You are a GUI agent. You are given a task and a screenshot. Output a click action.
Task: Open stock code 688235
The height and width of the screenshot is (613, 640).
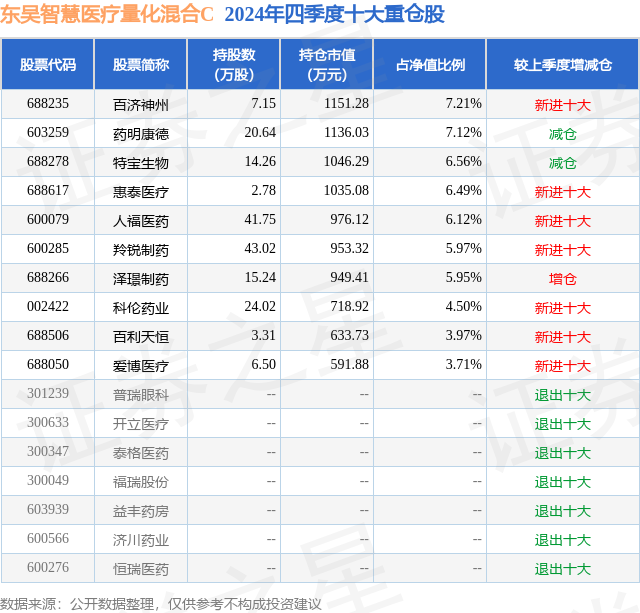[48, 104]
